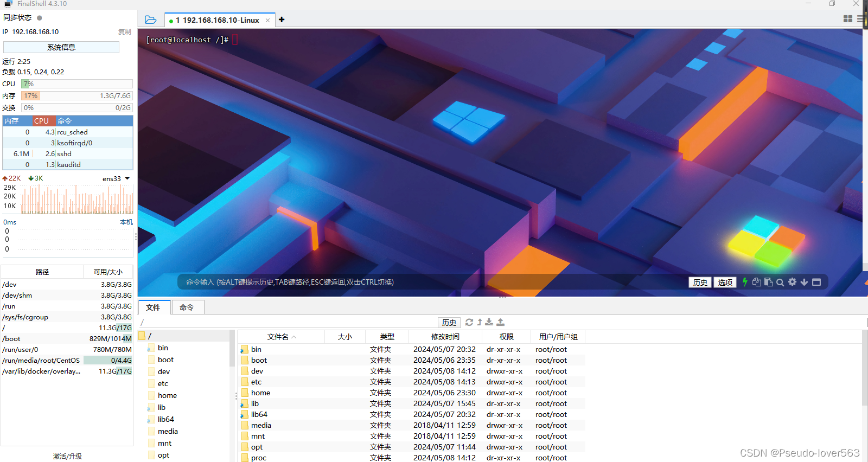Select the /run/media/root/CentOS disk row
Viewport: 868px width, 462px height.
tap(67, 361)
